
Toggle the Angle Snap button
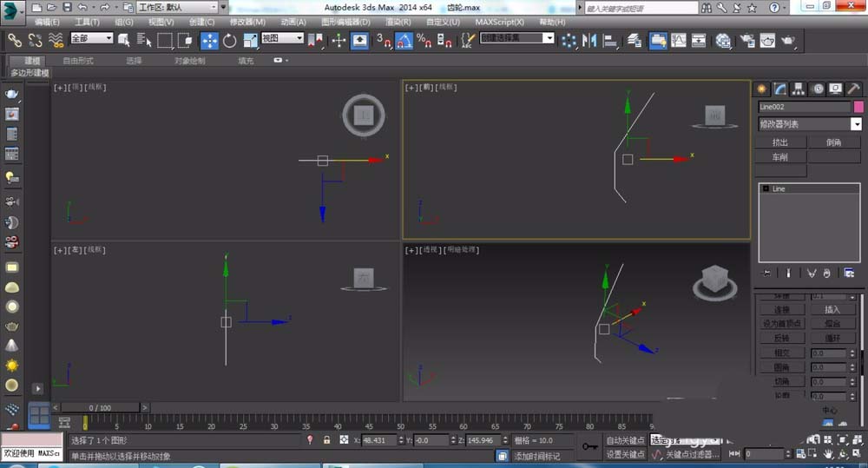pos(404,40)
